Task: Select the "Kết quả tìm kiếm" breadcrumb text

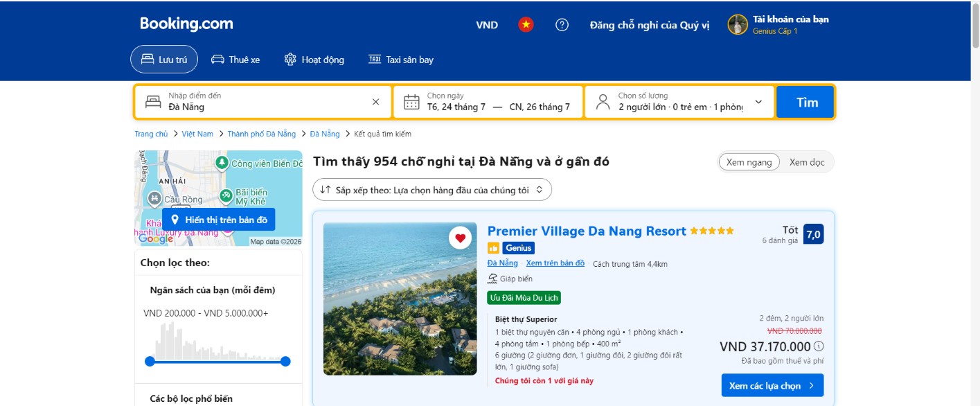Action: pos(382,134)
